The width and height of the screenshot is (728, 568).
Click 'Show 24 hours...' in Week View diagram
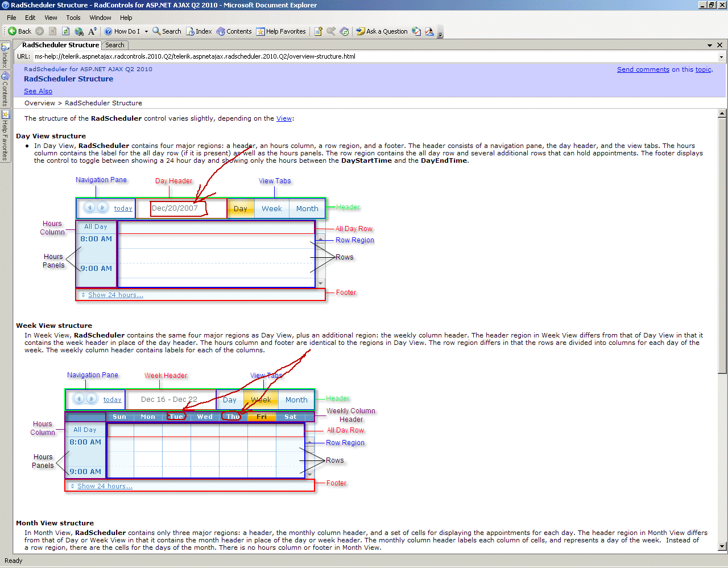105,486
